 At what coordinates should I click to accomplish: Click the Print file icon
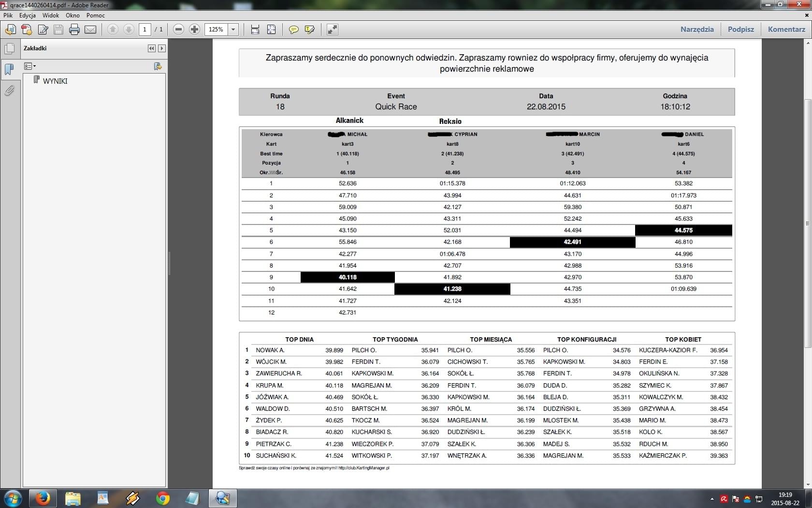pyautogui.click(x=74, y=30)
